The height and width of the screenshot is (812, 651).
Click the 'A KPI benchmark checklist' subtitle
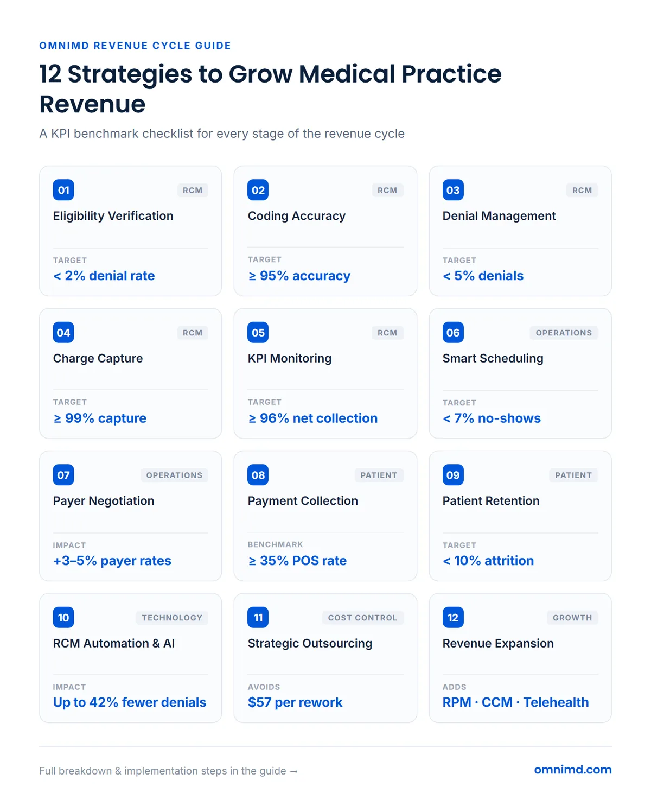[x=222, y=134]
